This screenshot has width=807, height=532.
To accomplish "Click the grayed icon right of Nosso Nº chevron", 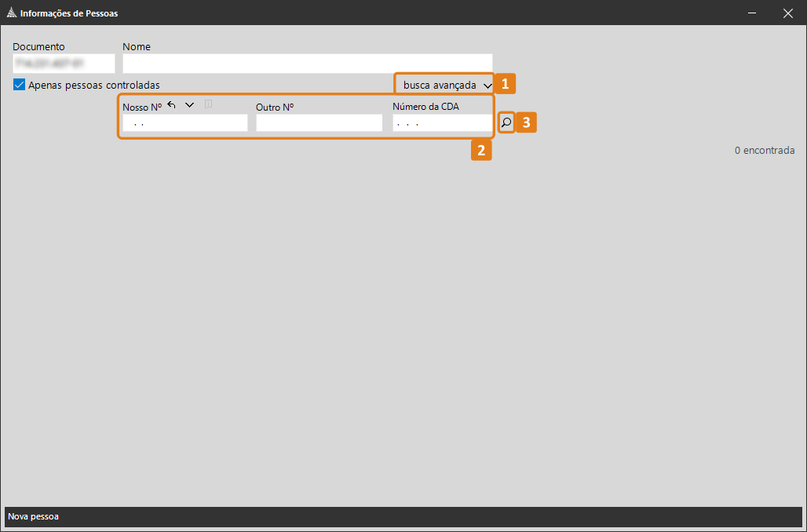I will coord(209,104).
